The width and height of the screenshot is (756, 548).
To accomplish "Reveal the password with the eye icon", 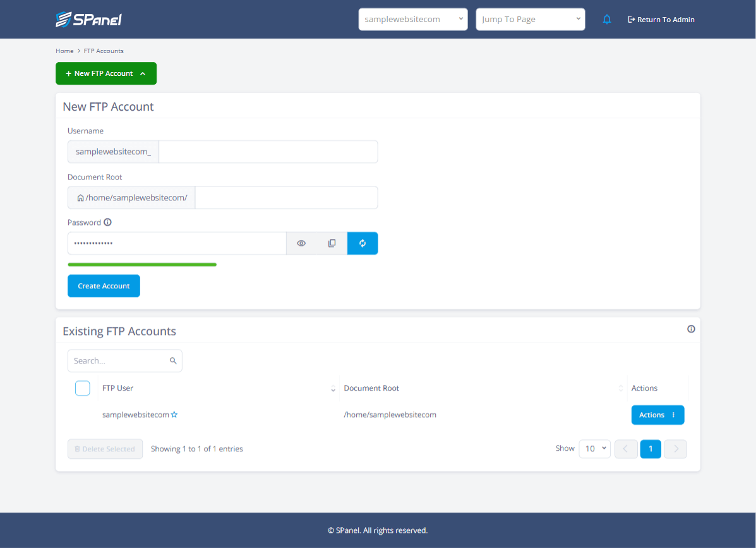I will (x=301, y=243).
